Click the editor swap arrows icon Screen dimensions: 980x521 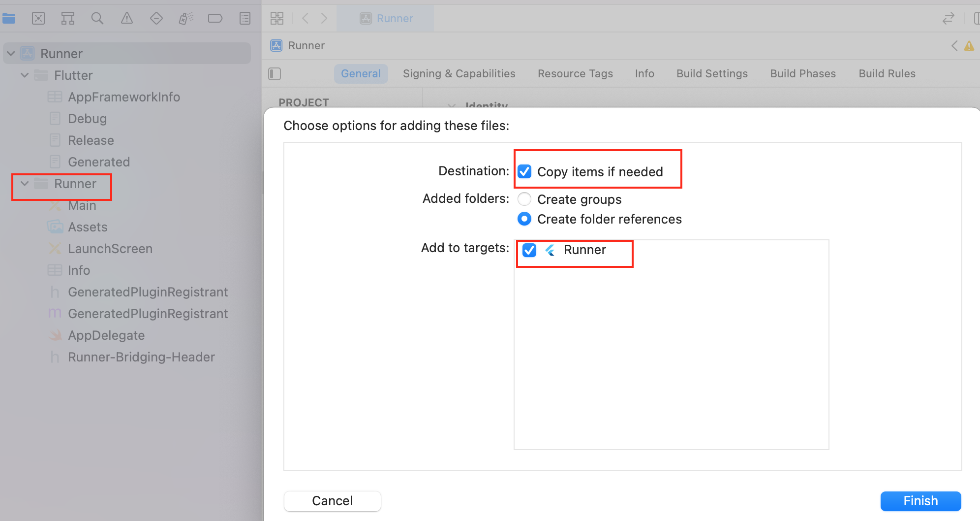coord(949,19)
